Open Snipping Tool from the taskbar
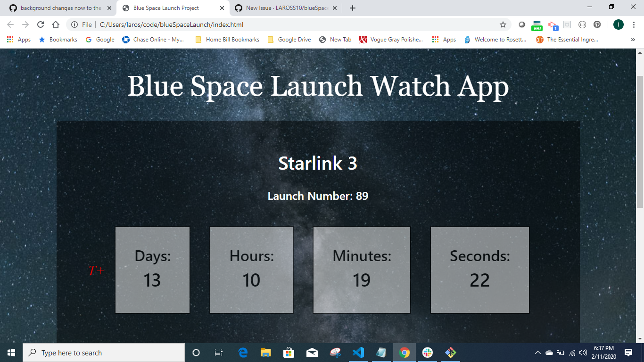Viewport: 644px width, 362px height. pyautogui.click(x=335, y=353)
